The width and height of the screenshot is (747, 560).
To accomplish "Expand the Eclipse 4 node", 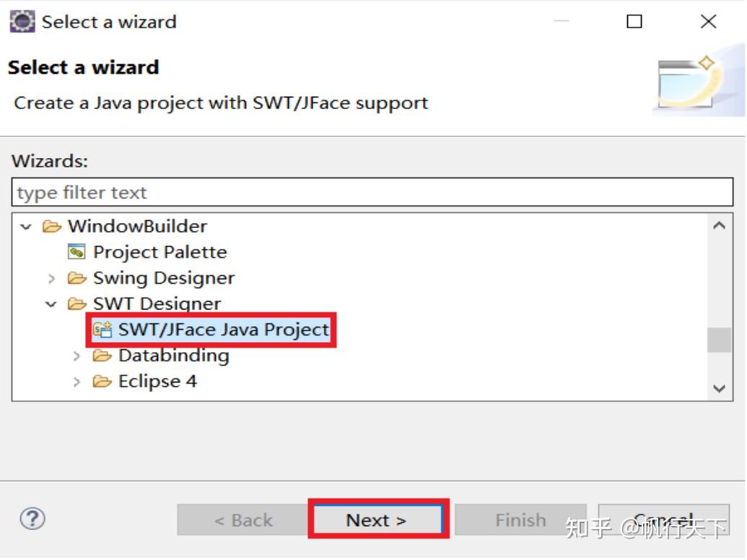I will [77, 382].
